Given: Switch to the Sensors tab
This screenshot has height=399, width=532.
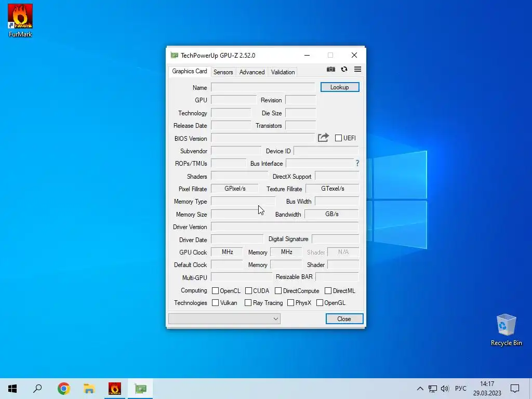Looking at the screenshot, I should click(223, 72).
